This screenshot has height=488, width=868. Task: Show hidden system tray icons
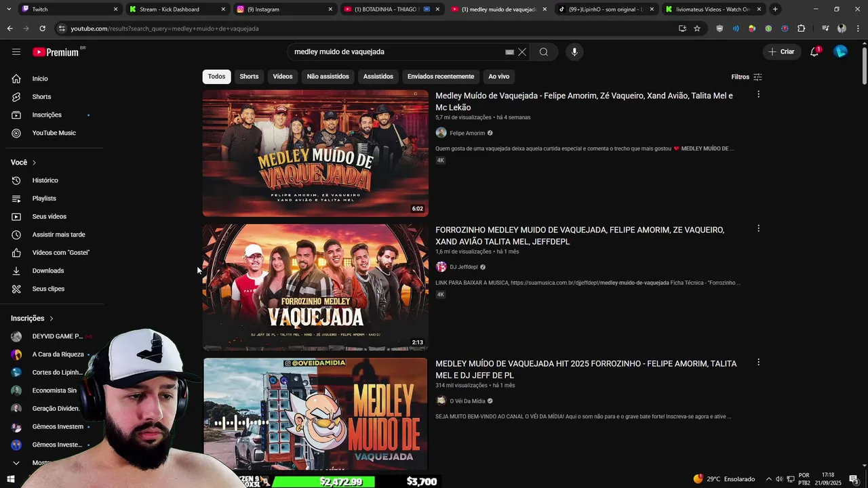pyautogui.click(x=768, y=479)
